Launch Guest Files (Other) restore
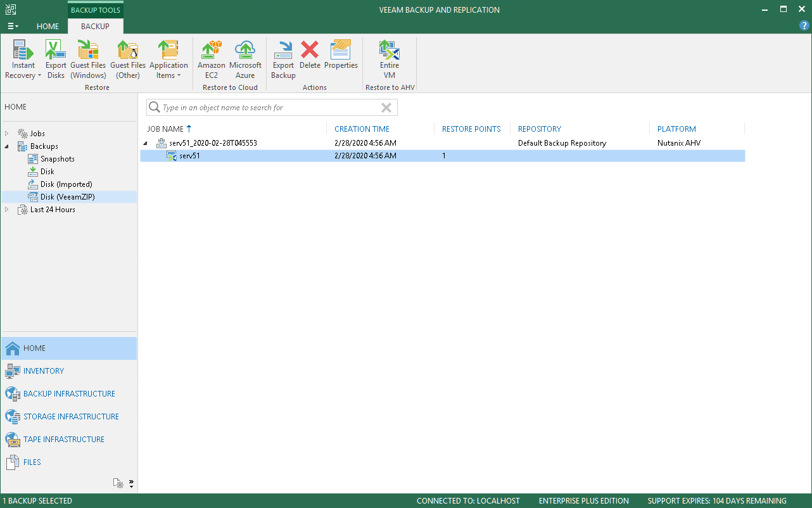 [x=128, y=60]
